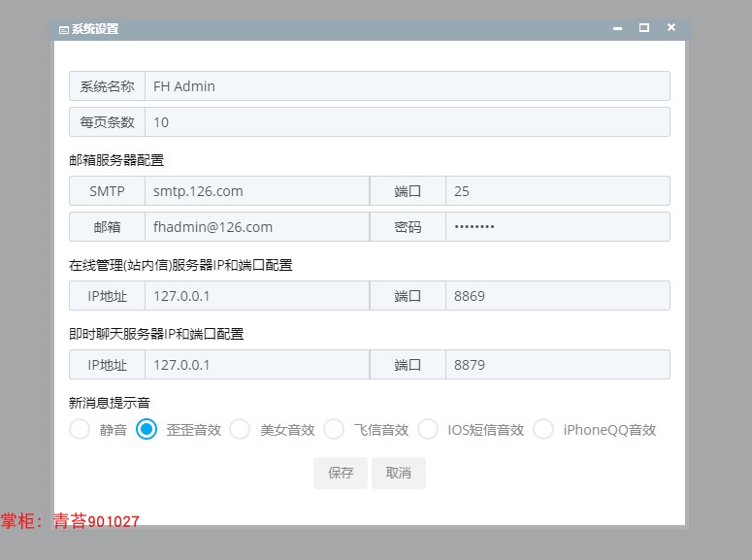The image size is (752, 560).
Task: Click the 端口 label beside 8879
Action: click(x=408, y=365)
